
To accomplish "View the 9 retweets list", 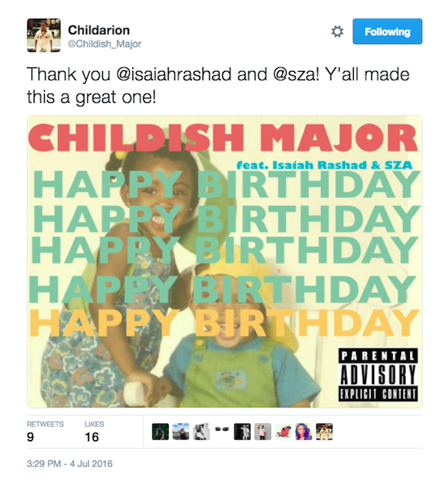I will 46,432.
